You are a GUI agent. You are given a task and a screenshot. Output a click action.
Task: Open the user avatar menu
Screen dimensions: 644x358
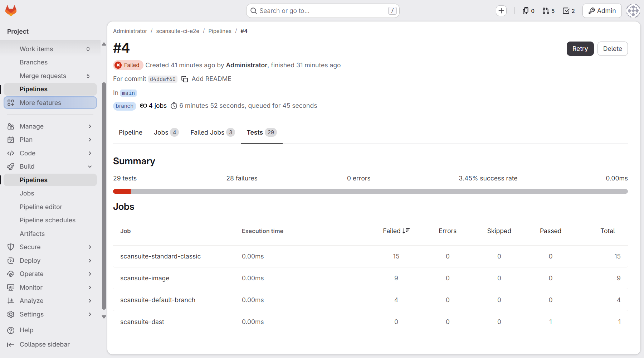pyautogui.click(x=633, y=11)
